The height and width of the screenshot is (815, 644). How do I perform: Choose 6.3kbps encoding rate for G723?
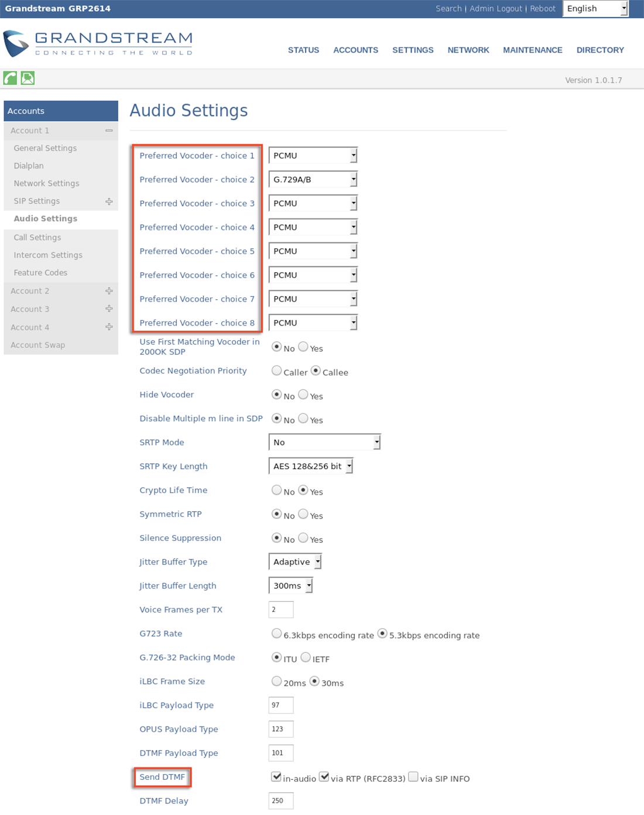point(276,632)
